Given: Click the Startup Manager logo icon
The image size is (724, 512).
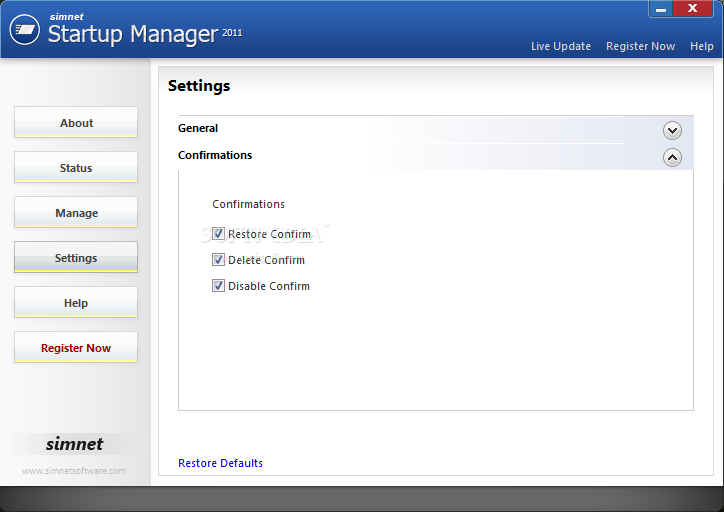Looking at the screenshot, I should click(x=24, y=30).
